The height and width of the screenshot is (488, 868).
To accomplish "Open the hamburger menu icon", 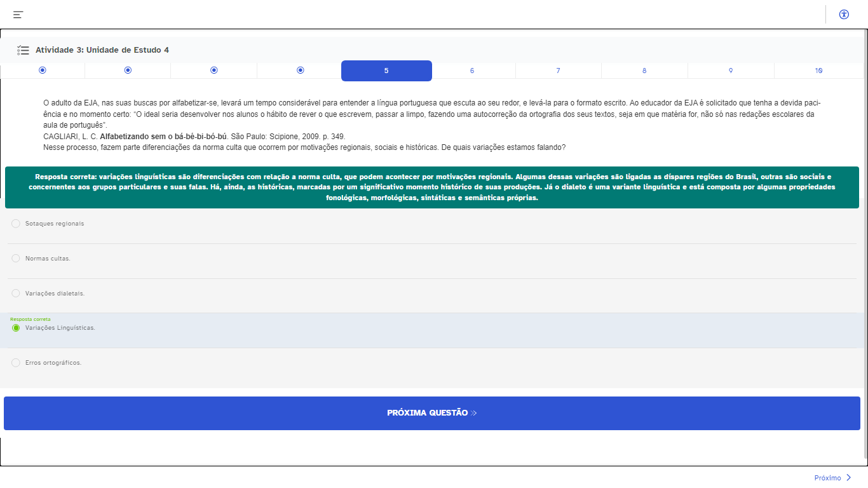I will [18, 15].
